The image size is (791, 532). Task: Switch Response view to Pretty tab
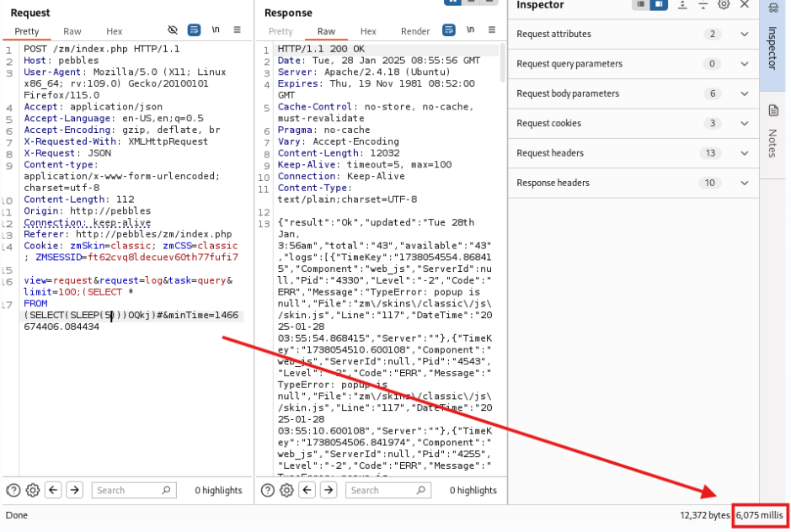[281, 31]
